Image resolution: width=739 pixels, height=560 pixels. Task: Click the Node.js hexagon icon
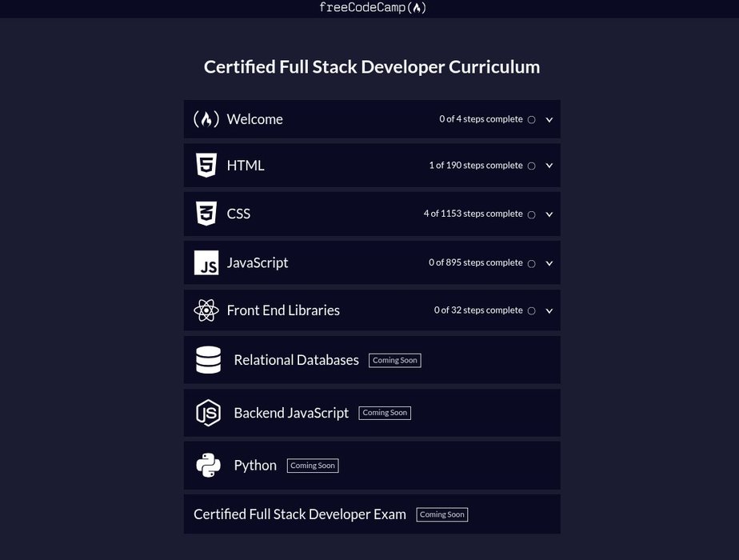click(208, 413)
